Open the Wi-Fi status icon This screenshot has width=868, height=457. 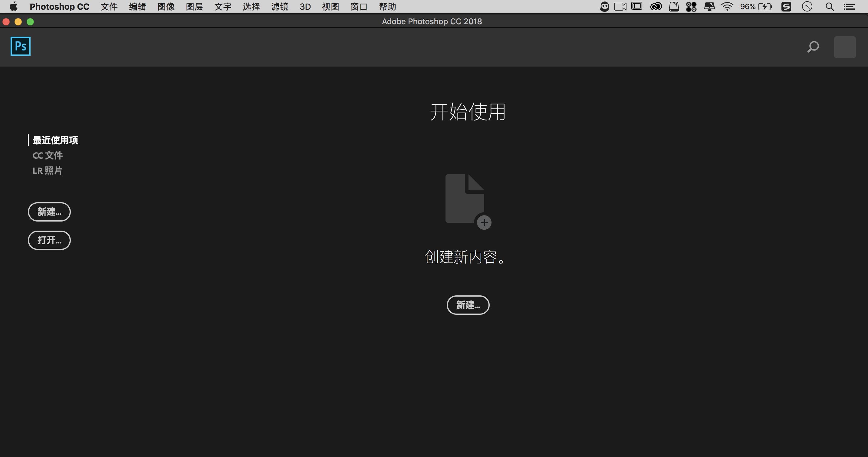click(x=727, y=6)
